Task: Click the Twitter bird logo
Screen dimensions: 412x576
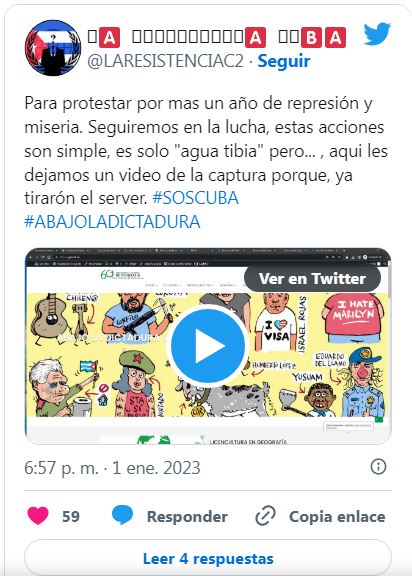Action: coord(377,34)
